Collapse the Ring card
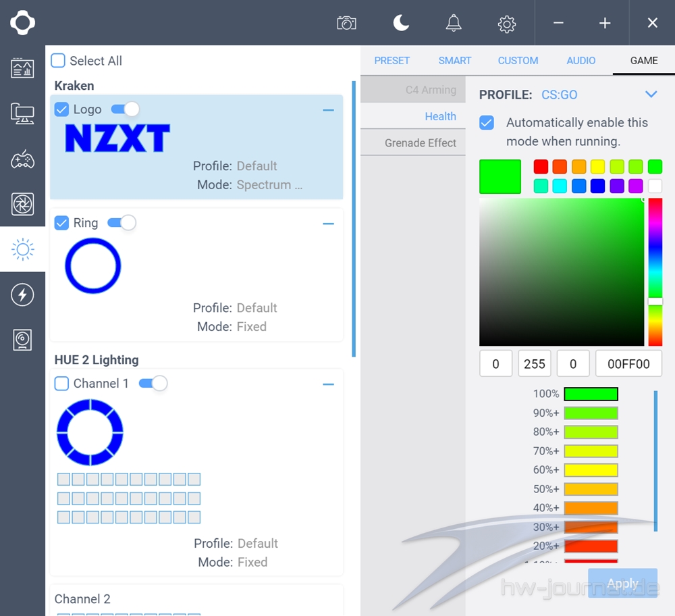The height and width of the screenshot is (616, 675). pyautogui.click(x=329, y=224)
